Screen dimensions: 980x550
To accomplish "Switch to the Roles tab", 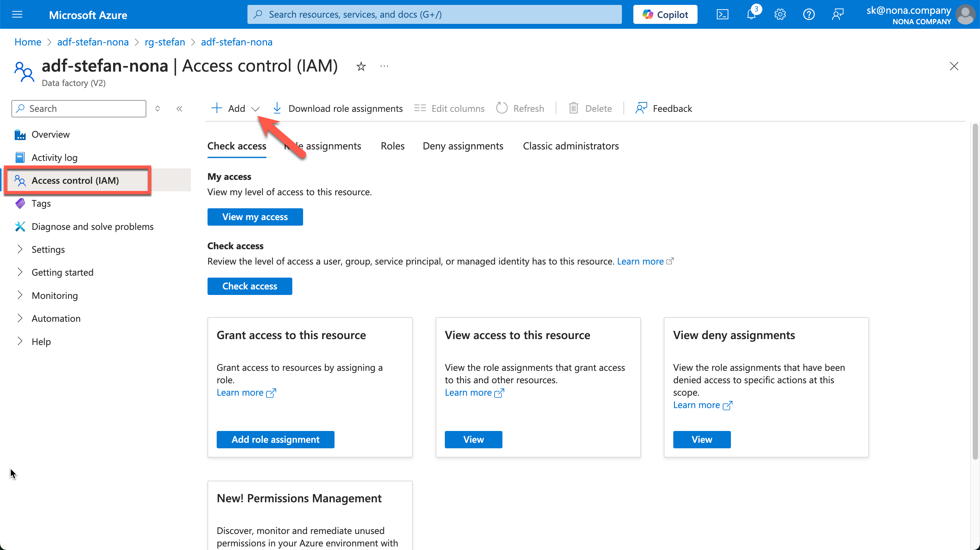I will point(392,146).
